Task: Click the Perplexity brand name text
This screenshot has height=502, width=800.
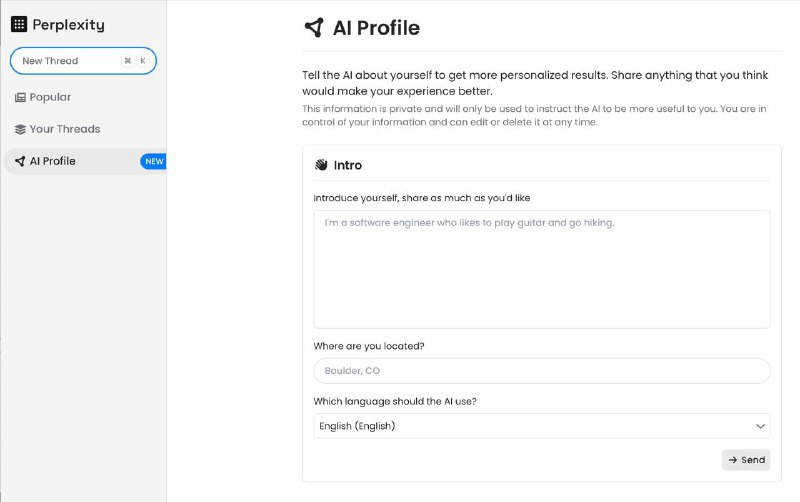Action: (x=68, y=25)
